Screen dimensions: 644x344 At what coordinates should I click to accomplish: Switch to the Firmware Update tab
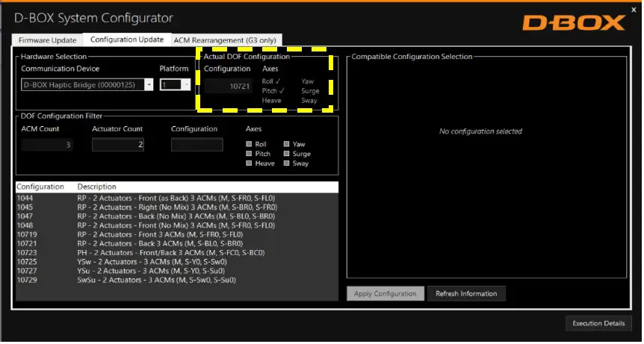coord(47,40)
